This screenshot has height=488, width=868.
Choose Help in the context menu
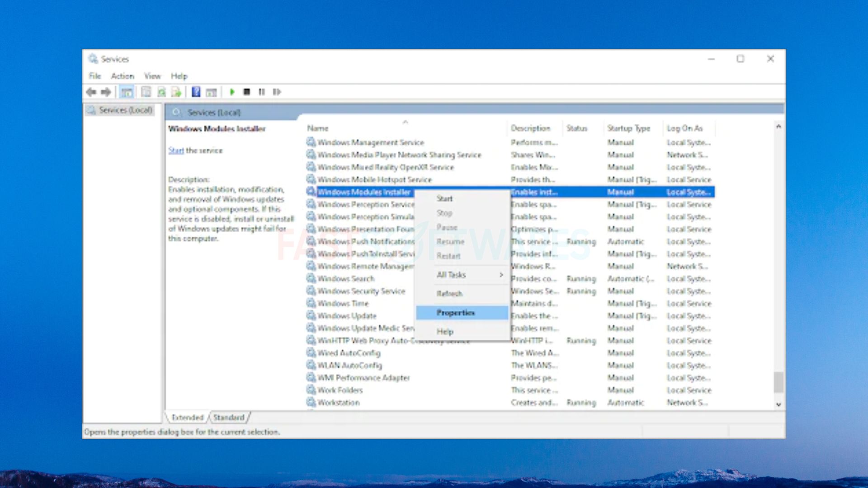(462, 332)
